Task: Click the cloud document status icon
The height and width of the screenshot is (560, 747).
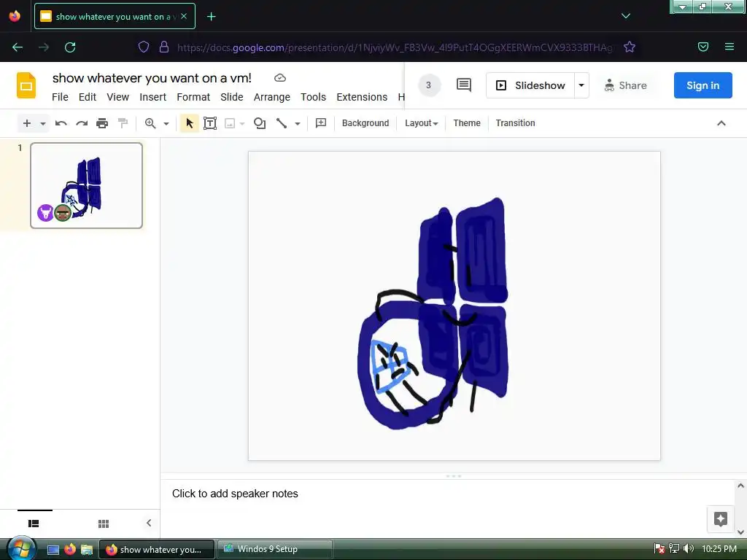Action: tap(280, 77)
